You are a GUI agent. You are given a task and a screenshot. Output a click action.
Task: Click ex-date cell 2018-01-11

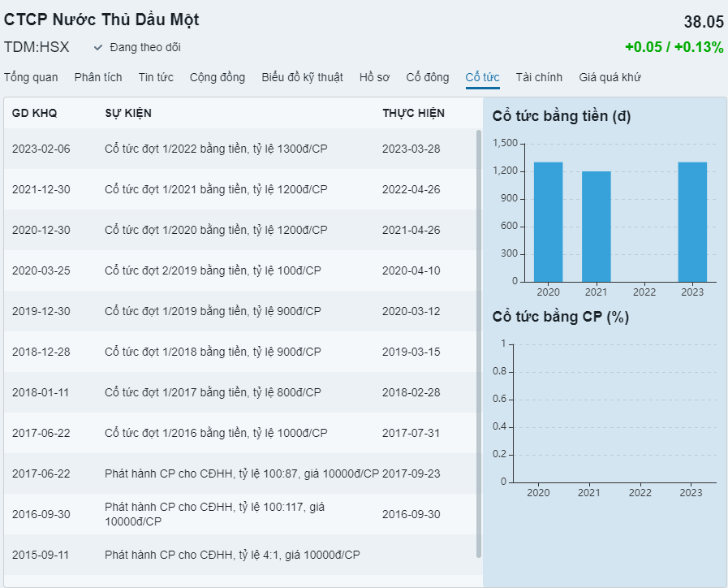tap(41, 392)
